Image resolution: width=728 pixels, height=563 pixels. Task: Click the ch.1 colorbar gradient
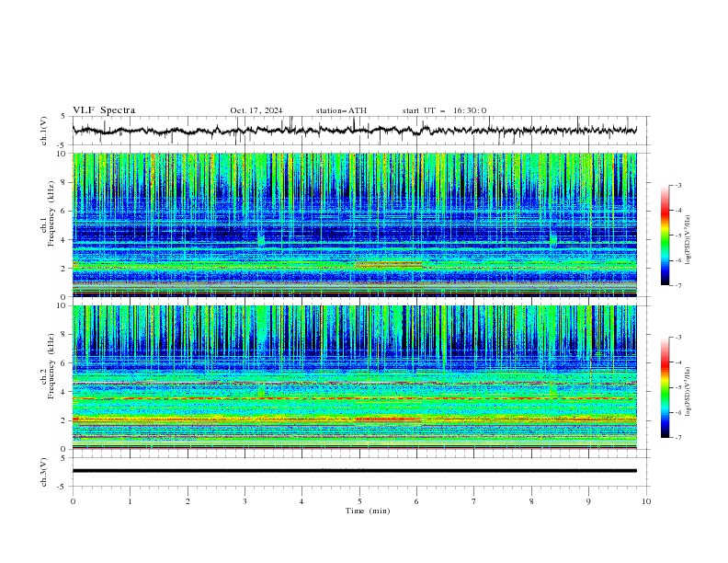(x=665, y=236)
